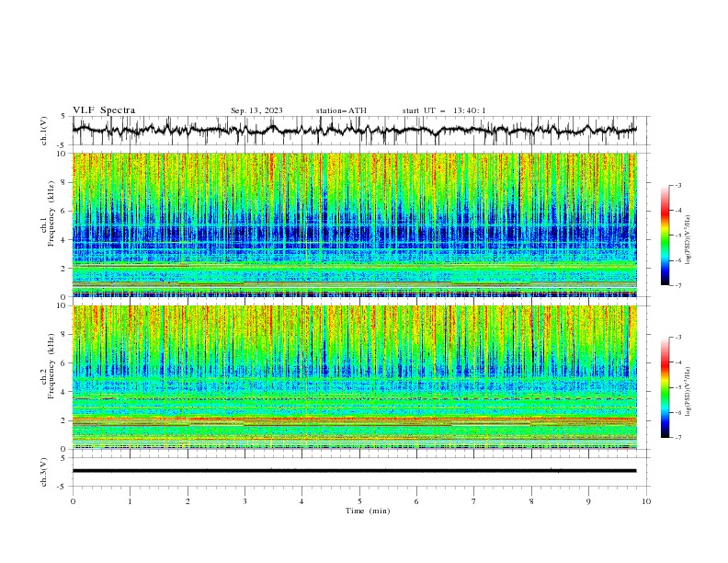Click the time axis tick label "4"

click(x=301, y=501)
